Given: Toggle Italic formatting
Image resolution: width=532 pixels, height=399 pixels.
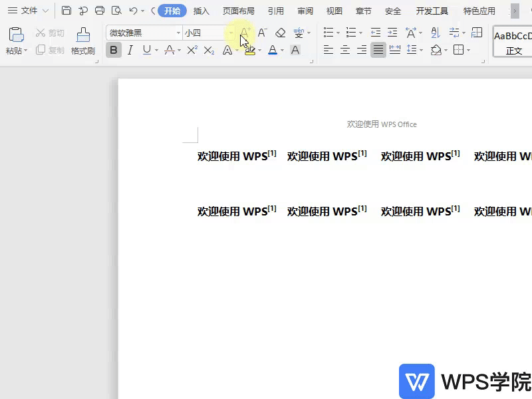Looking at the screenshot, I should point(130,50).
